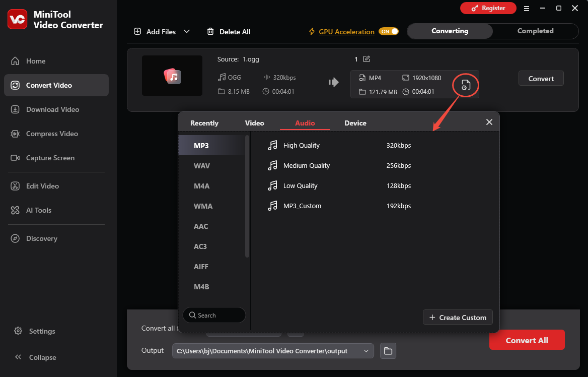Viewport: 588px width, 377px height.
Task: Click Delete All trash button
Action: (x=229, y=32)
